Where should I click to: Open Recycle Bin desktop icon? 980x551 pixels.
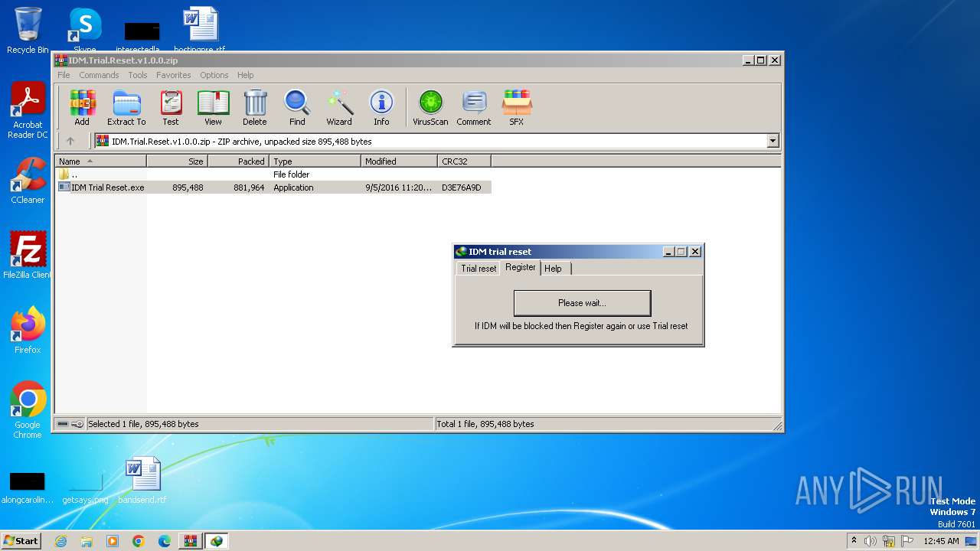coord(28,30)
